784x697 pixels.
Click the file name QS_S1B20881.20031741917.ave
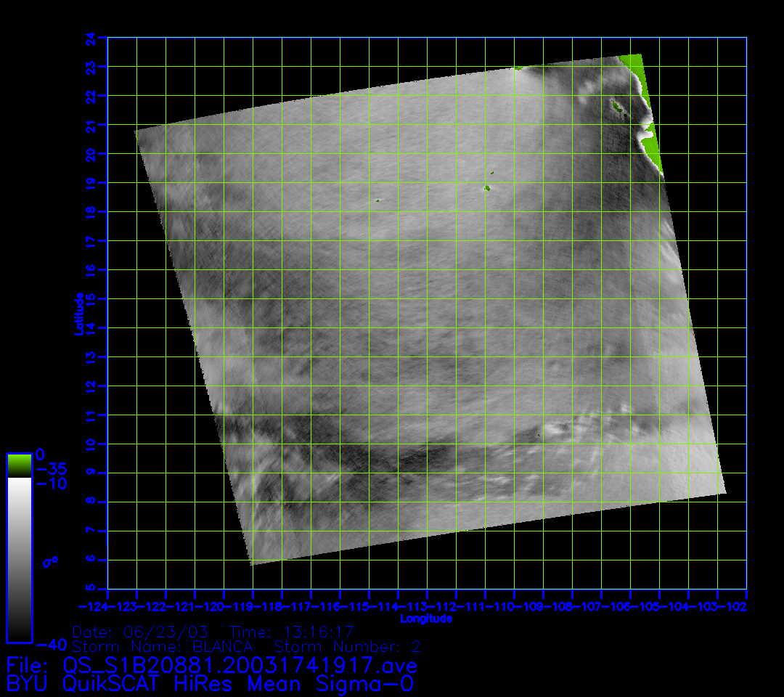240,665
